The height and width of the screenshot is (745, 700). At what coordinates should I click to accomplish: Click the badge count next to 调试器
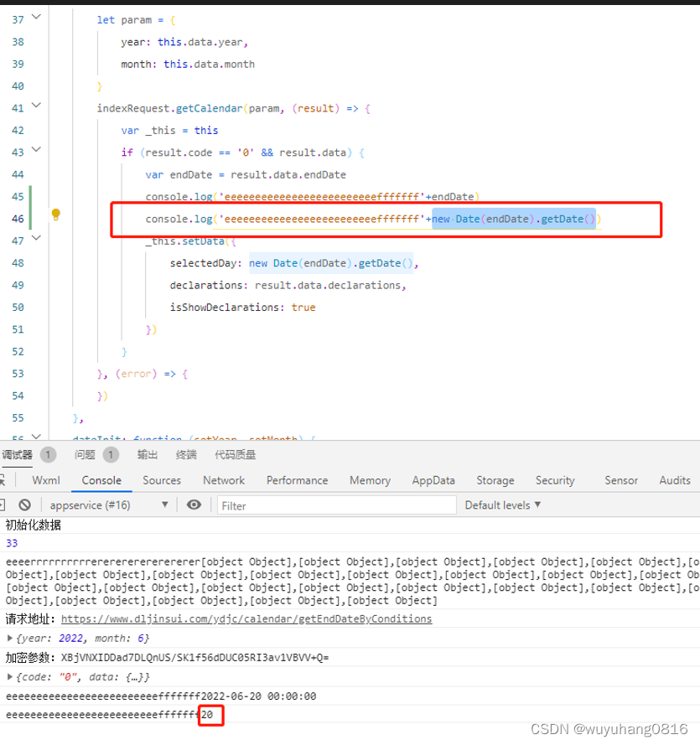tap(48, 455)
